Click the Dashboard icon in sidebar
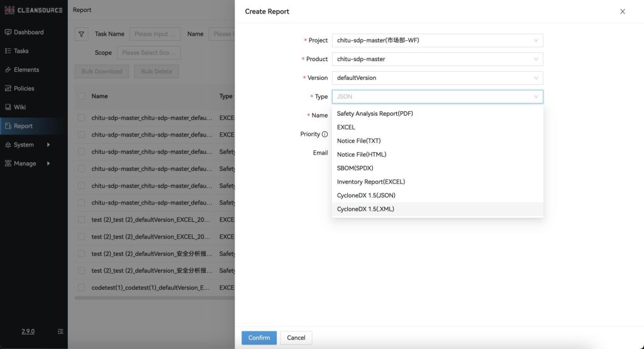Image resolution: width=644 pixels, height=349 pixels. 8,32
